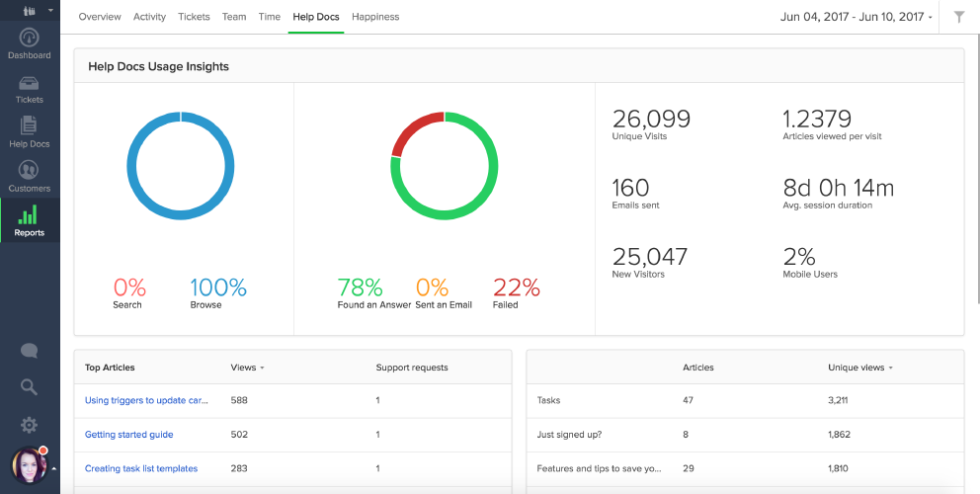Switch to the Overview tab

(x=100, y=17)
